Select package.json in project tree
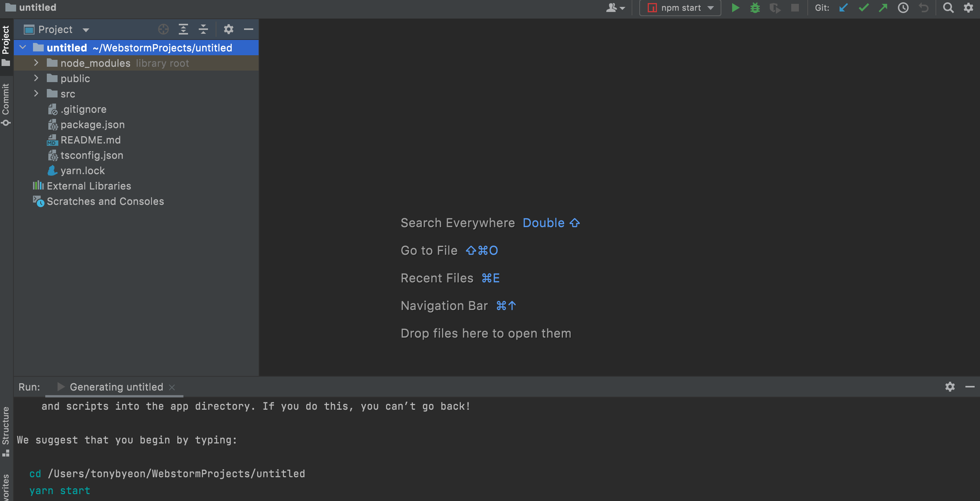This screenshot has width=980, height=501. point(92,125)
